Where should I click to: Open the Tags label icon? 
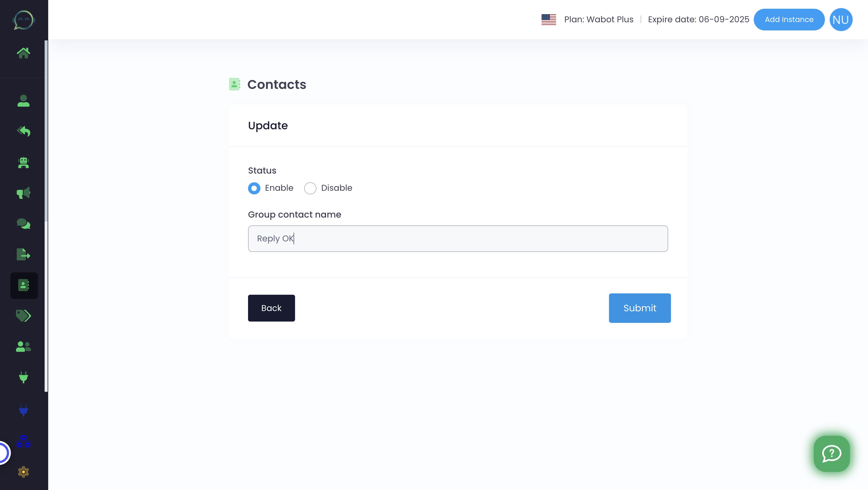(x=24, y=316)
